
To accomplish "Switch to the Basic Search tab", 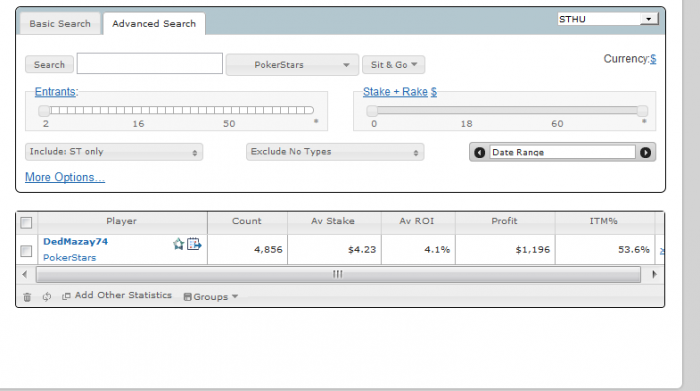I will tap(60, 24).
